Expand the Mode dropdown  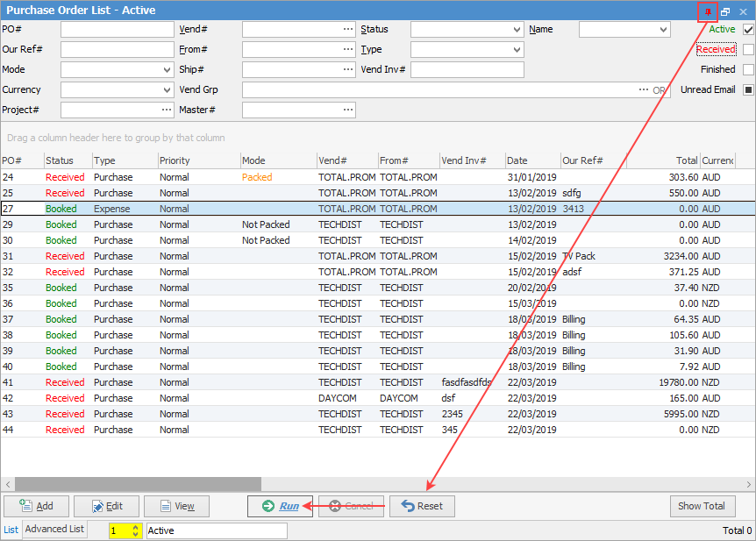(x=167, y=69)
